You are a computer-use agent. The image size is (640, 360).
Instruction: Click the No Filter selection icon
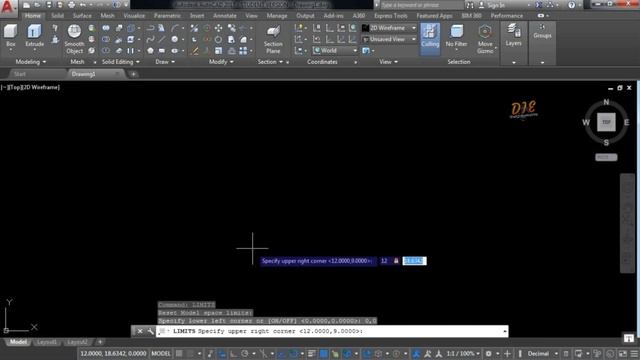click(x=456, y=36)
